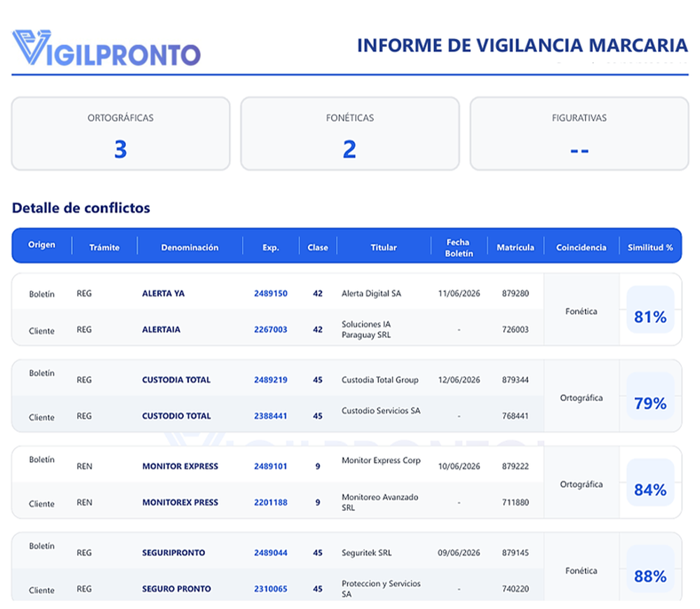
Task: Click matrícula 740220
Action: (515, 589)
